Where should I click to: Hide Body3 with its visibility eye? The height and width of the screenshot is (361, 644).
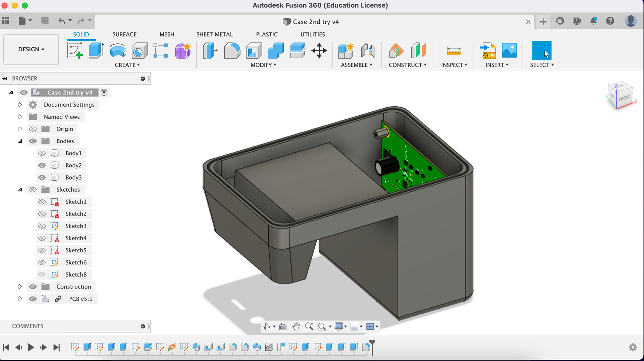coord(42,177)
